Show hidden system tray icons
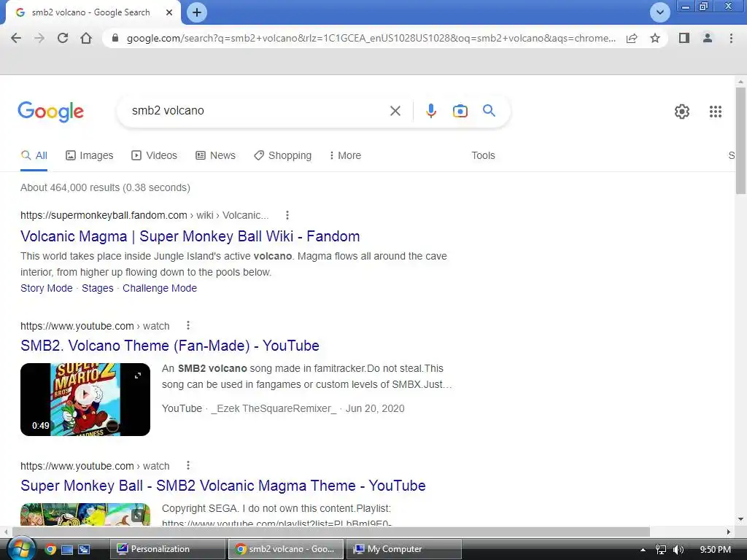This screenshot has height=560, width=747. pyautogui.click(x=643, y=550)
